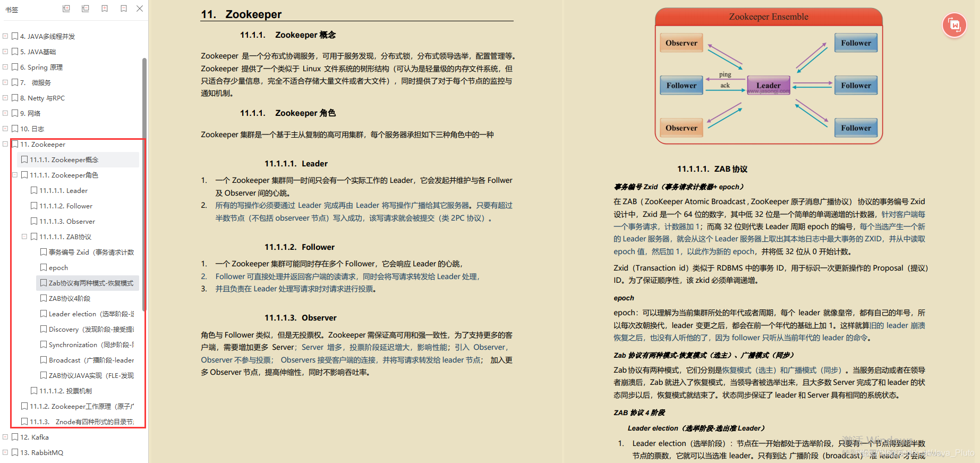980x463 pixels.
Task: Open Synchronization（同步阶段 bookmark
Action: click(x=91, y=344)
